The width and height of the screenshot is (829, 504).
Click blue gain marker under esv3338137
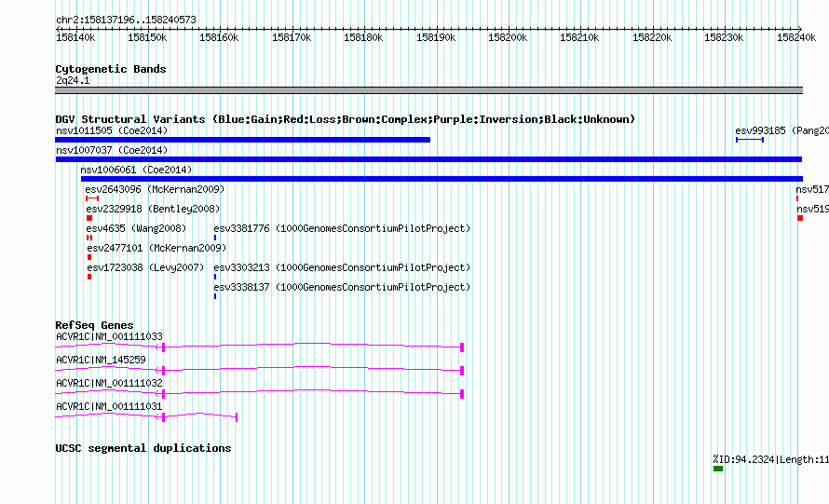click(x=215, y=296)
